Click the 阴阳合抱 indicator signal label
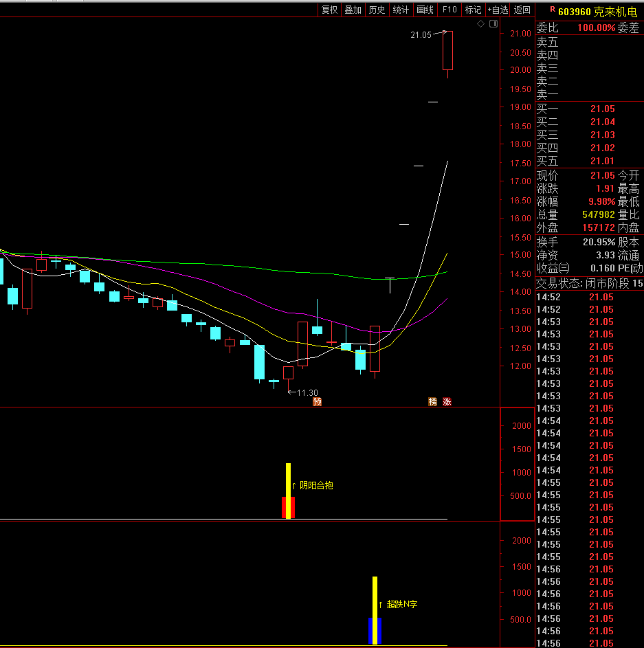This screenshot has width=644, height=648. [x=316, y=485]
